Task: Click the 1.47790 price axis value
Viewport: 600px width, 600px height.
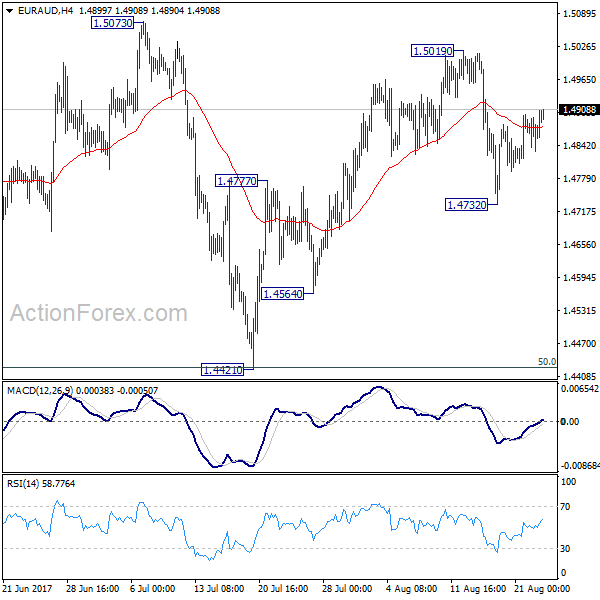Action: (x=579, y=178)
